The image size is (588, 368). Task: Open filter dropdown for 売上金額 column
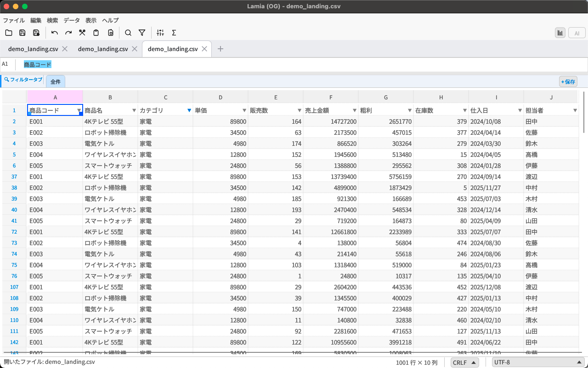[x=355, y=110]
